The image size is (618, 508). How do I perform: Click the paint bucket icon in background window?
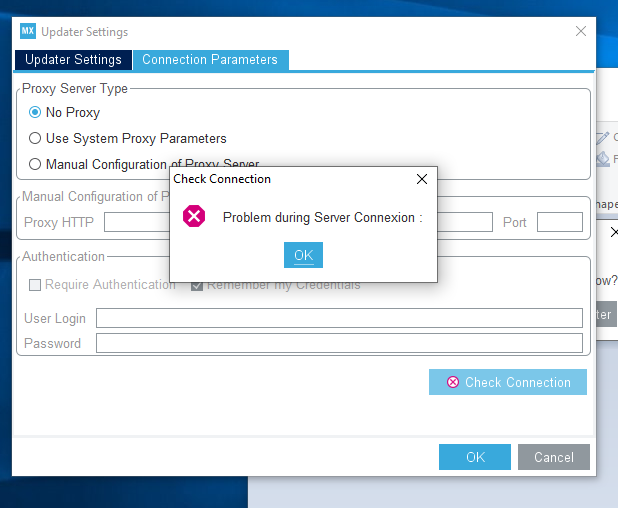click(x=603, y=159)
